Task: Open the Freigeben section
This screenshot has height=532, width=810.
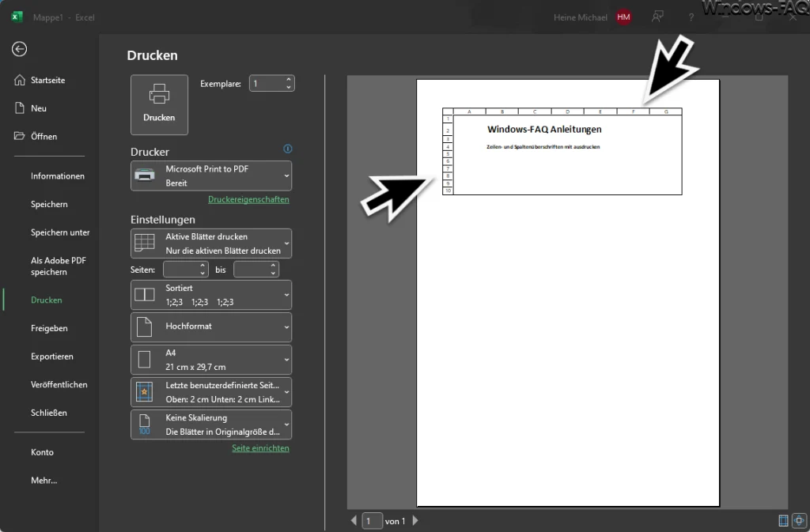Action: point(49,328)
